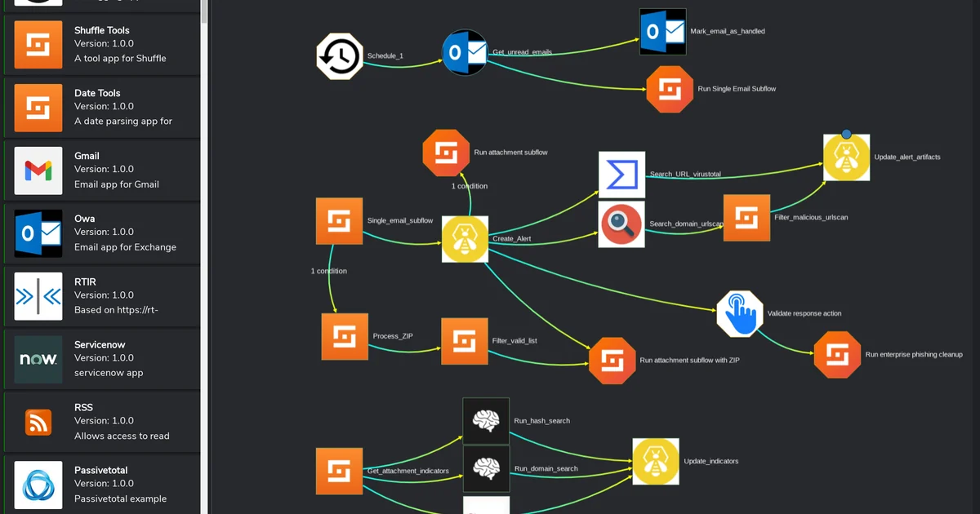The height and width of the screenshot is (514, 980).
Task: Click '1 condition' label near Process_ZIP branch
Action: pyautogui.click(x=329, y=271)
